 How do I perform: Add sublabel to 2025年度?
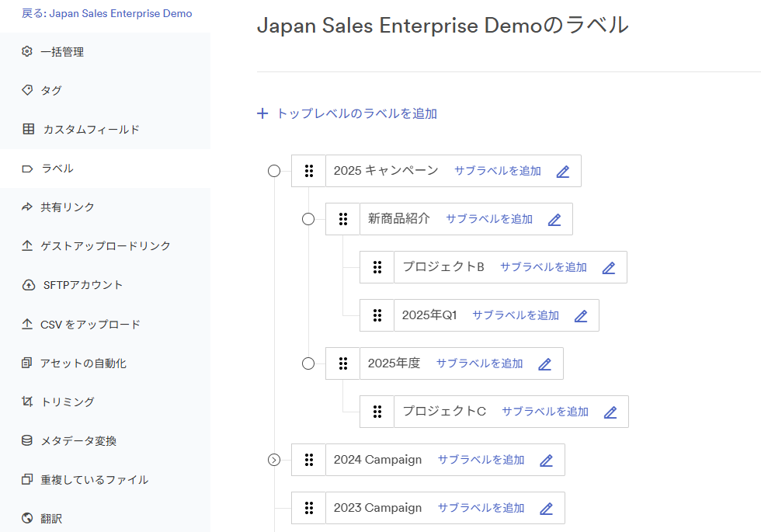point(480,363)
